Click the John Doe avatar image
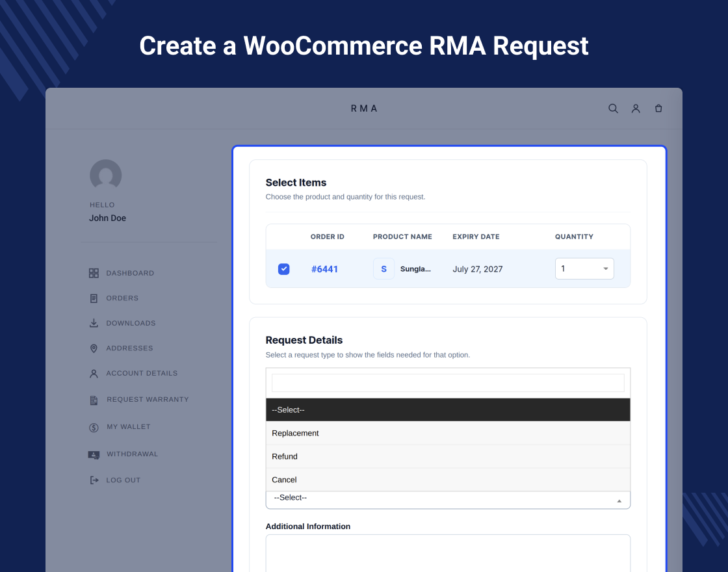 [x=106, y=175]
